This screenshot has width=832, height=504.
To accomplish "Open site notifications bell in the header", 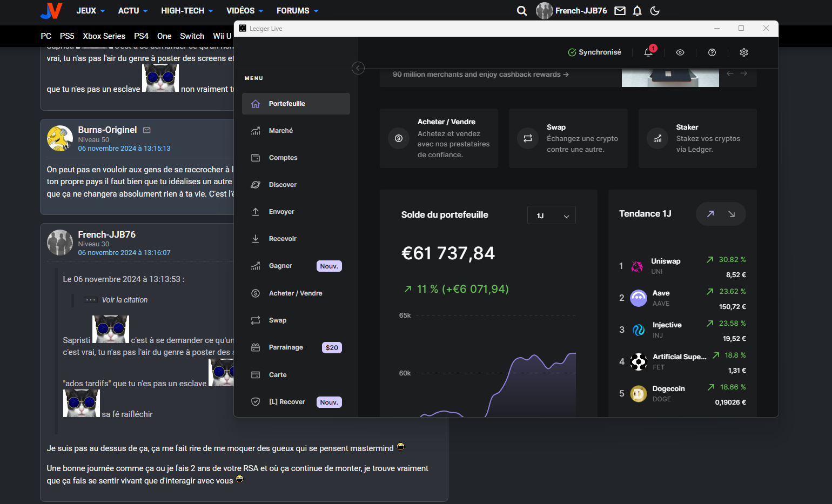I will click(x=638, y=11).
